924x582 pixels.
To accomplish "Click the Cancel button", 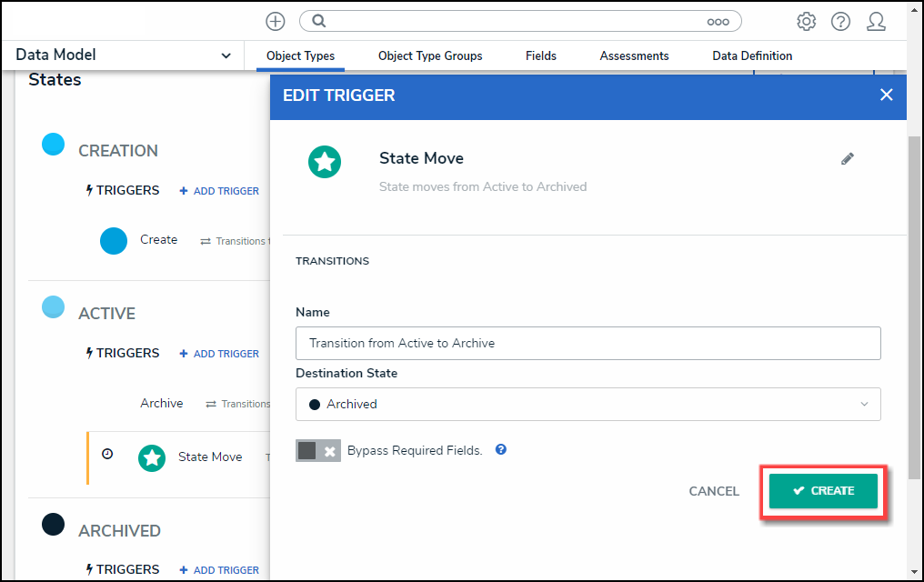I will (714, 491).
